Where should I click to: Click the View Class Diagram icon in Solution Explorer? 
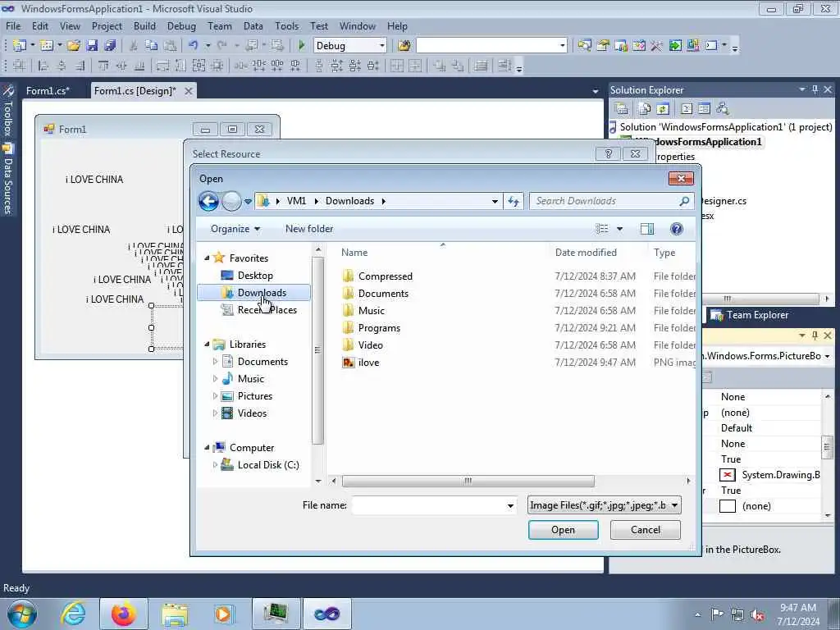(723, 109)
